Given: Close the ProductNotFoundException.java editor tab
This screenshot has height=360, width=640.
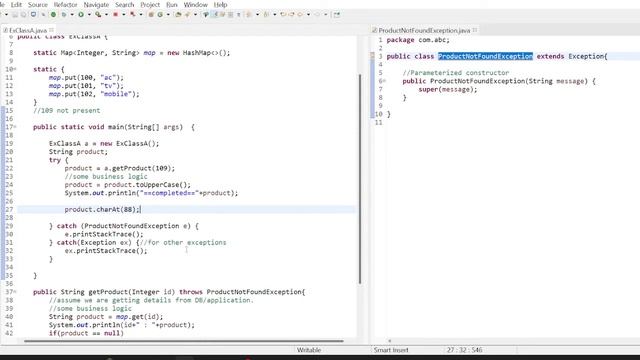Looking at the screenshot, I should [x=475, y=30].
